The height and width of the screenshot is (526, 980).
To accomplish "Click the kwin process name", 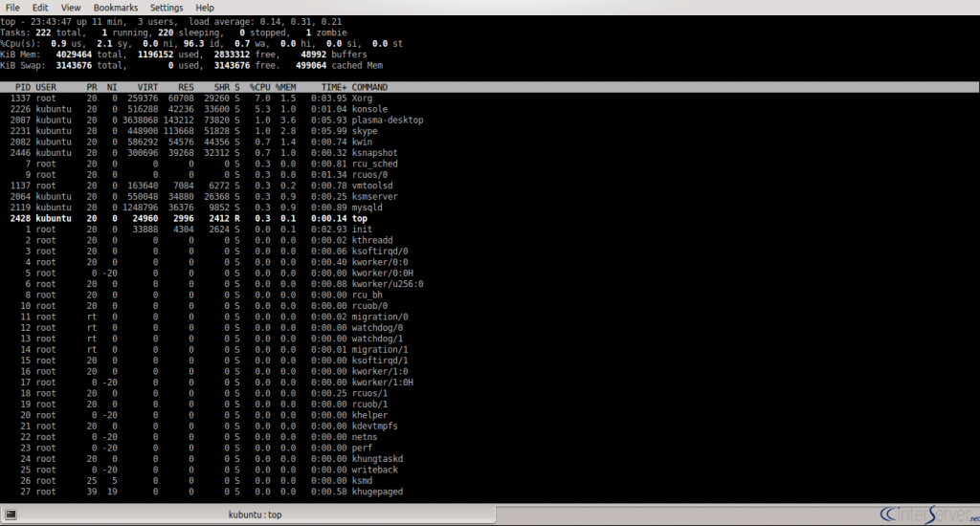I will pyautogui.click(x=362, y=142).
